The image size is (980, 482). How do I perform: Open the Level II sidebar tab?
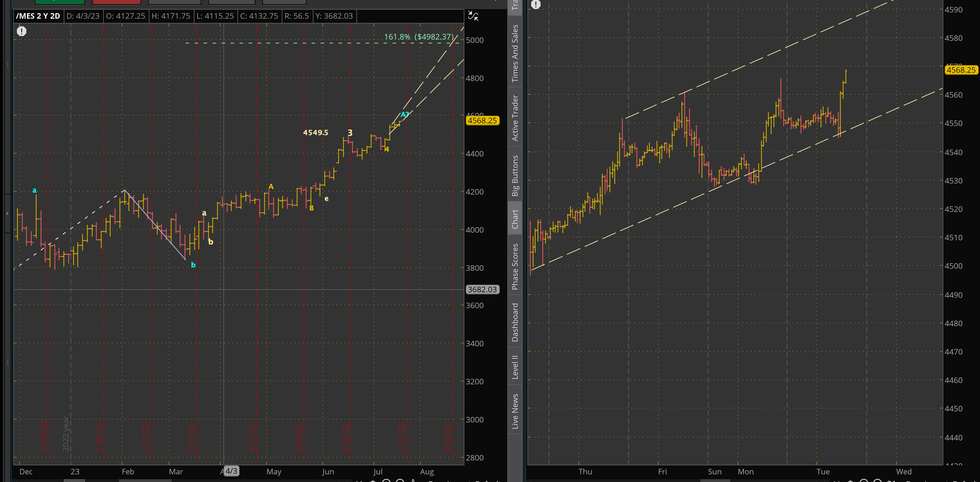click(x=515, y=367)
